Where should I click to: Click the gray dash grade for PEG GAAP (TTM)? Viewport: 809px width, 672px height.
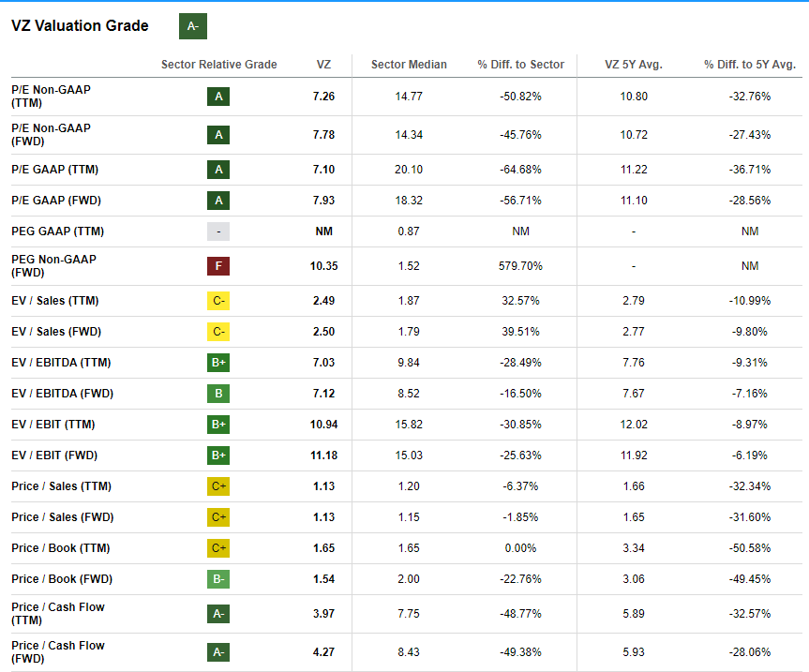pos(217,231)
